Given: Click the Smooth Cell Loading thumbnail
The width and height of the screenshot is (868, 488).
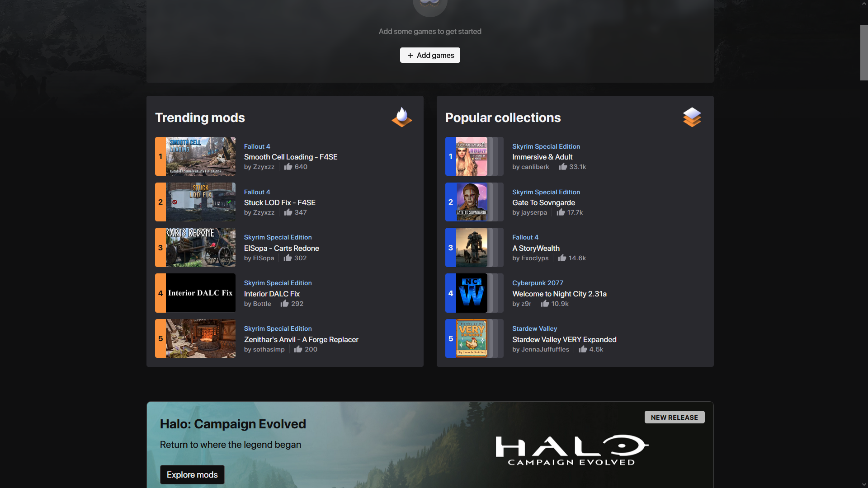Looking at the screenshot, I should [x=201, y=156].
